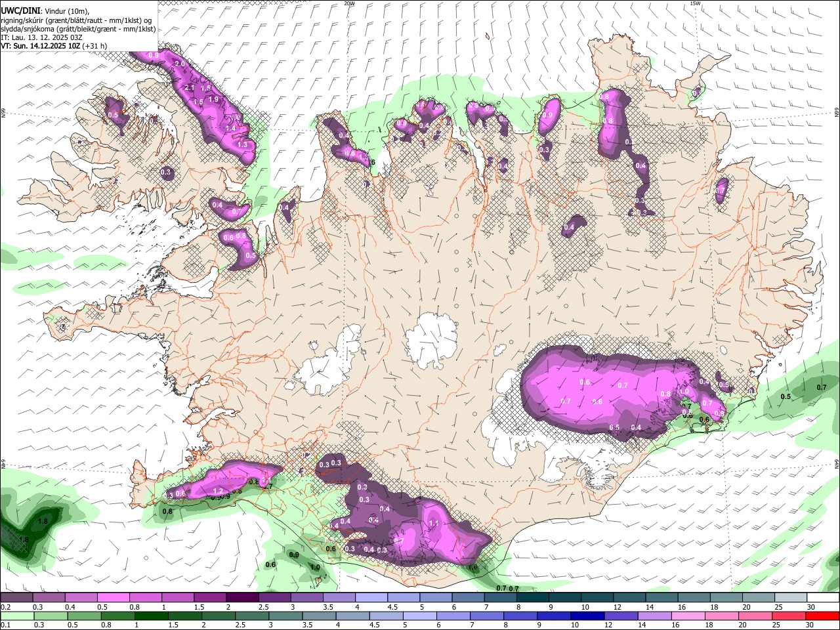Click the pale green rain swatch starting at 0.1
The width and height of the screenshot is (840, 630).
17,616
